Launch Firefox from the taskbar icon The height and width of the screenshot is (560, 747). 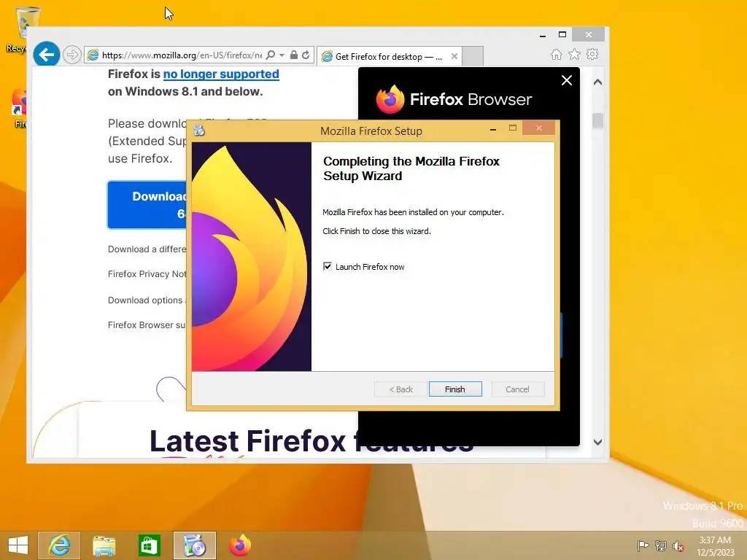(239, 545)
